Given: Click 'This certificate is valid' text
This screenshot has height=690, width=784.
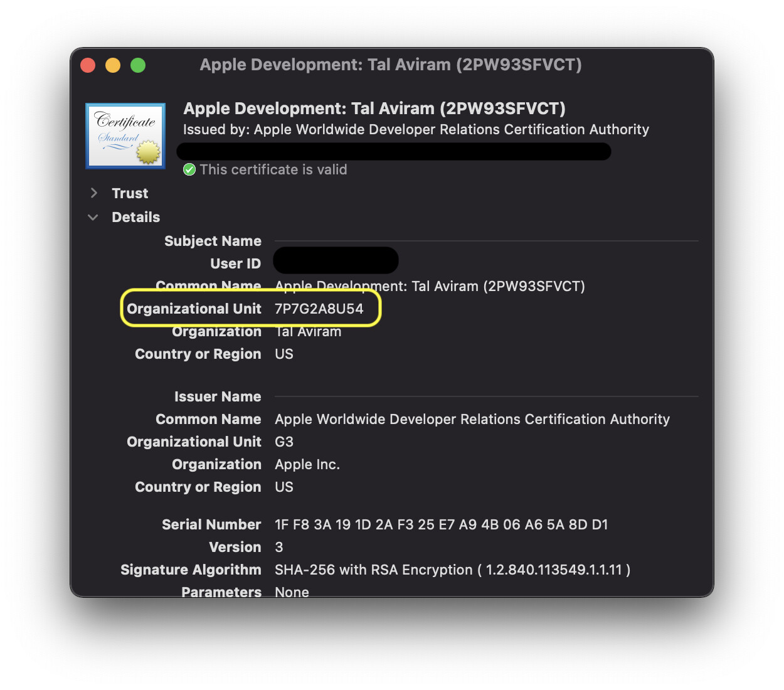Looking at the screenshot, I should tap(273, 170).
